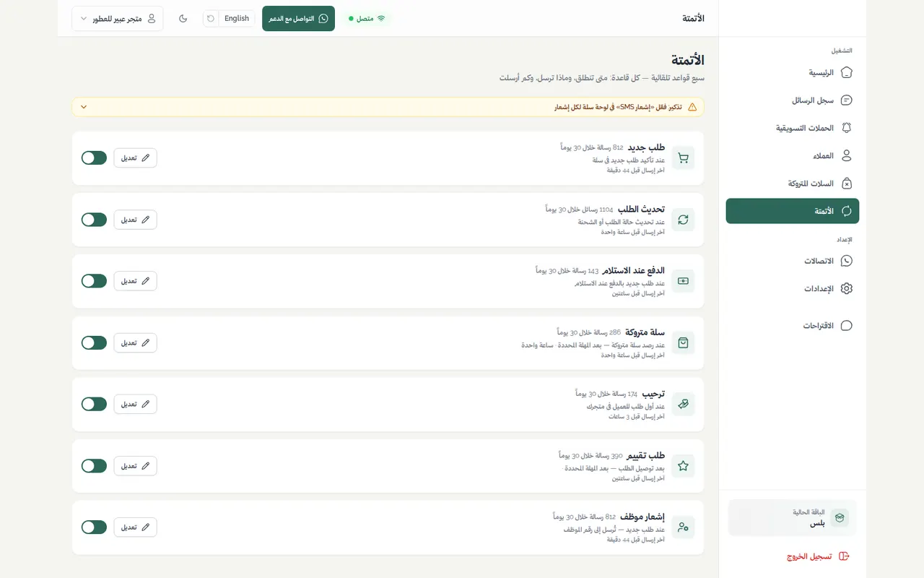The height and width of the screenshot is (578, 924).
Task: Edit the «طلب تقييم» rule
Action: [136, 466]
